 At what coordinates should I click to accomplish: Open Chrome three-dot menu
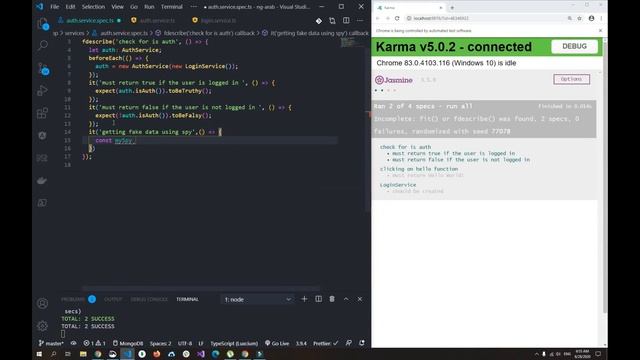pos(601,18)
